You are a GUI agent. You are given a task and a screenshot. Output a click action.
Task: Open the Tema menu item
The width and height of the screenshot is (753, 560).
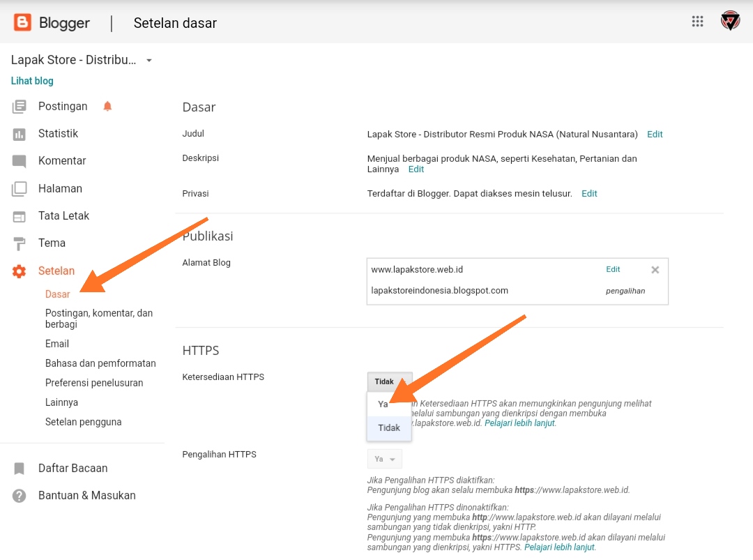click(x=52, y=243)
